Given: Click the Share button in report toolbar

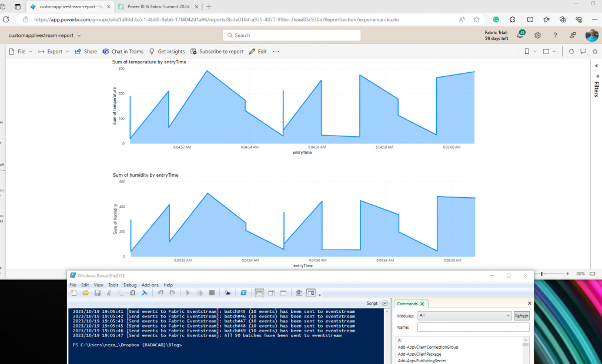Looking at the screenshot, I should click(x=86, y=52).
